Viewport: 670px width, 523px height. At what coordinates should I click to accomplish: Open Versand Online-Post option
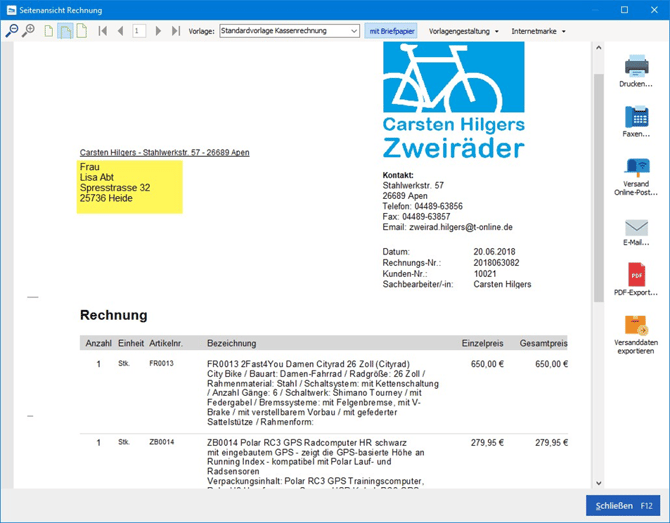pyautogui.click(x=636, y=176)
